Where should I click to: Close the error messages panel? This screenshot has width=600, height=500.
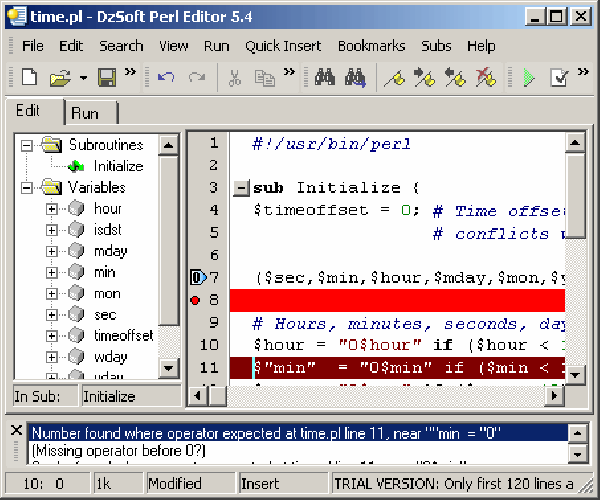click(x=16, y=430)
